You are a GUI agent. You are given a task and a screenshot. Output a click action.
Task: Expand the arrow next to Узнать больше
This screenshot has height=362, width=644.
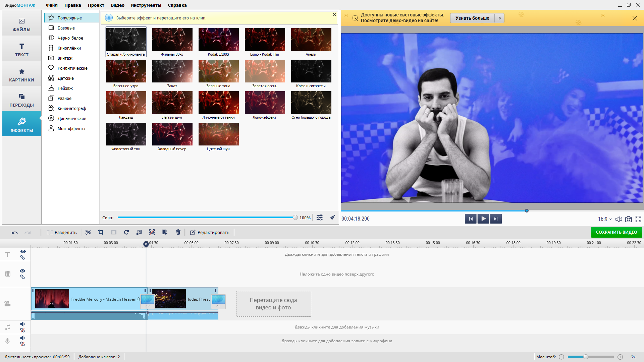pos(499,18)
